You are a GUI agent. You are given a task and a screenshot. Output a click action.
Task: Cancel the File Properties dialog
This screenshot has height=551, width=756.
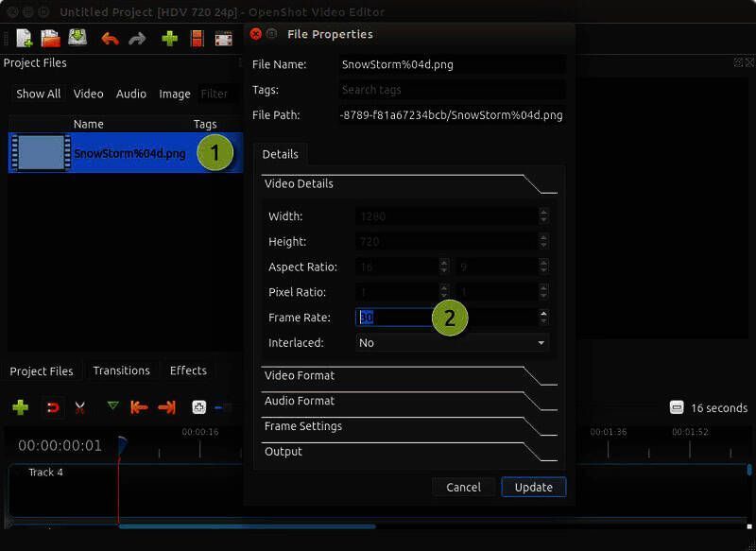tap(463, 488)
